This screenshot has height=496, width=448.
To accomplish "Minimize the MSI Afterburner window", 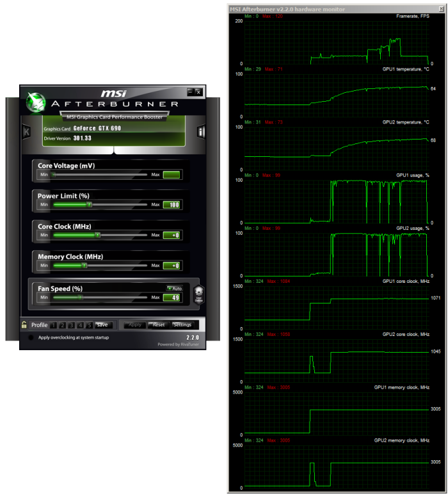I will pos(190,92).
